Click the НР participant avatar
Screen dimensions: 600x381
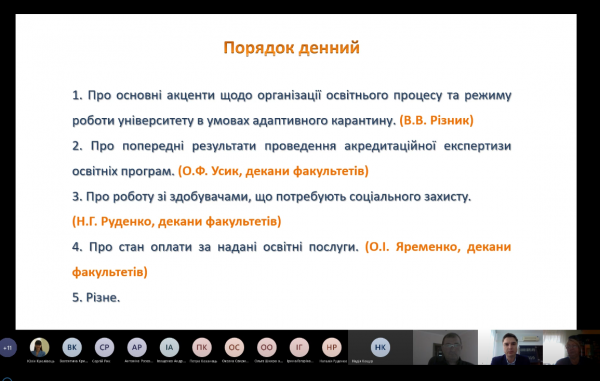click(331, 347)
